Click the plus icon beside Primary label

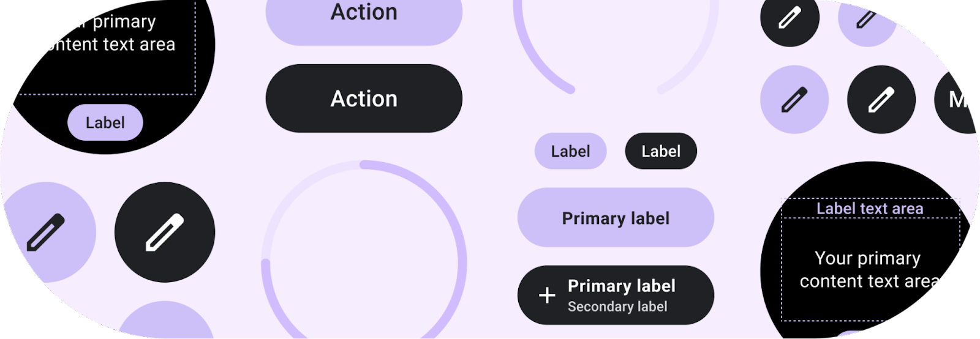pos(547,296)
